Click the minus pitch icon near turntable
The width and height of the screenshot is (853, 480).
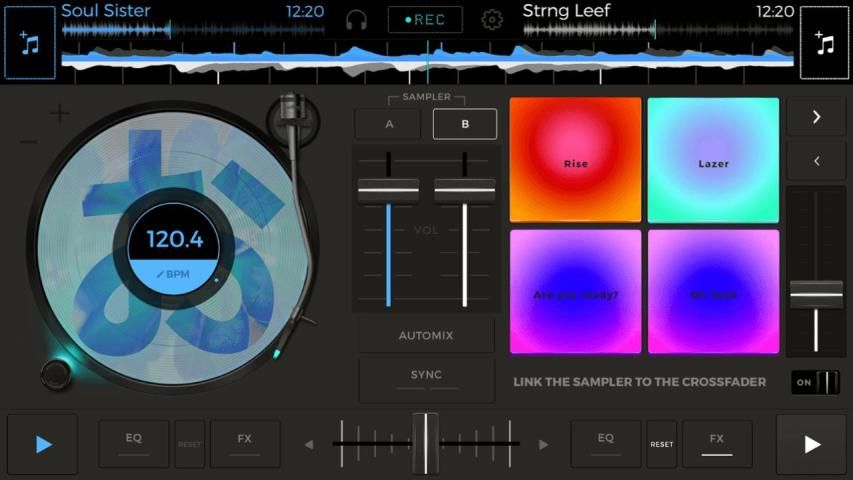pos(28,142)
